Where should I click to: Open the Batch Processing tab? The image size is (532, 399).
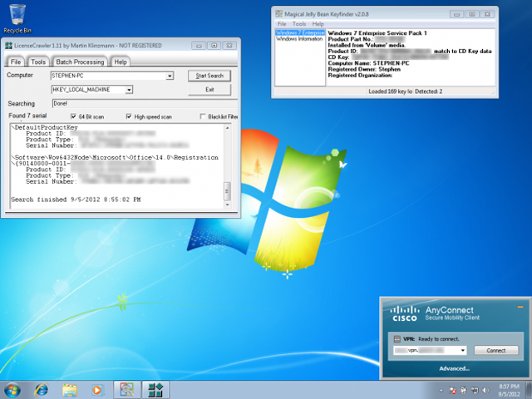coord(80,62)
